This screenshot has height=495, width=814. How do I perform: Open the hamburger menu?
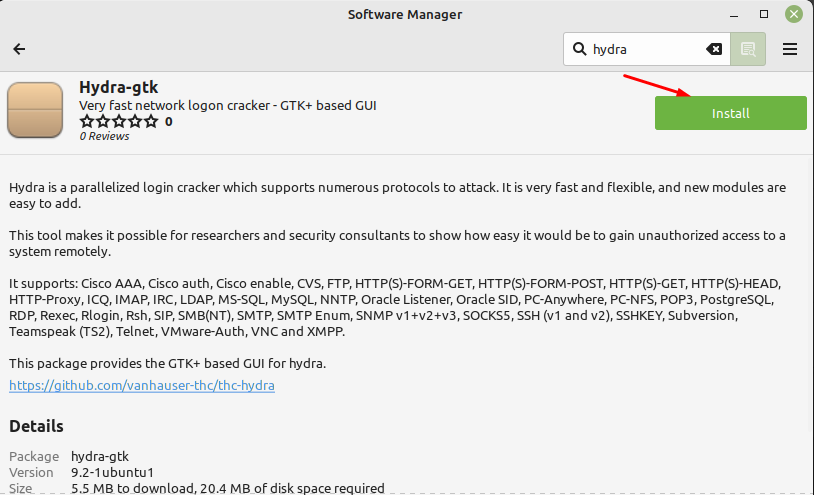tap(790, 49)
